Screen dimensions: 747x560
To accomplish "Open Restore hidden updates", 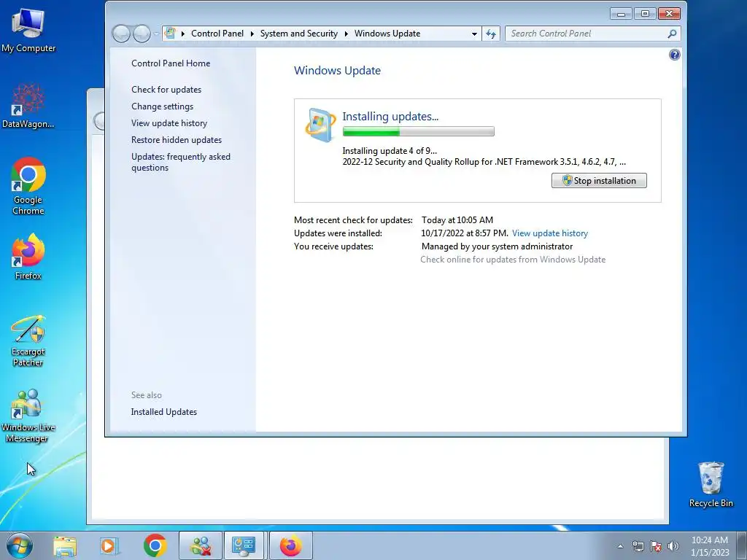I will [177, 139].
